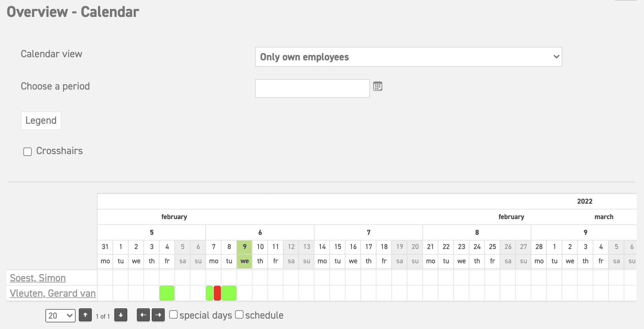Focus the Choose a period input field
This screenshot has height=329, width=644.
(312, 88)
